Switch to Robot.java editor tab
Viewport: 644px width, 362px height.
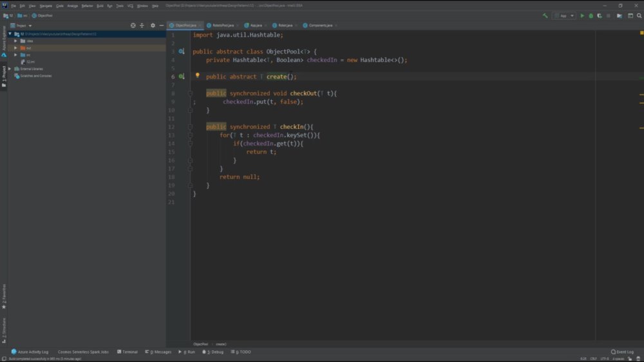pos(284,26)
